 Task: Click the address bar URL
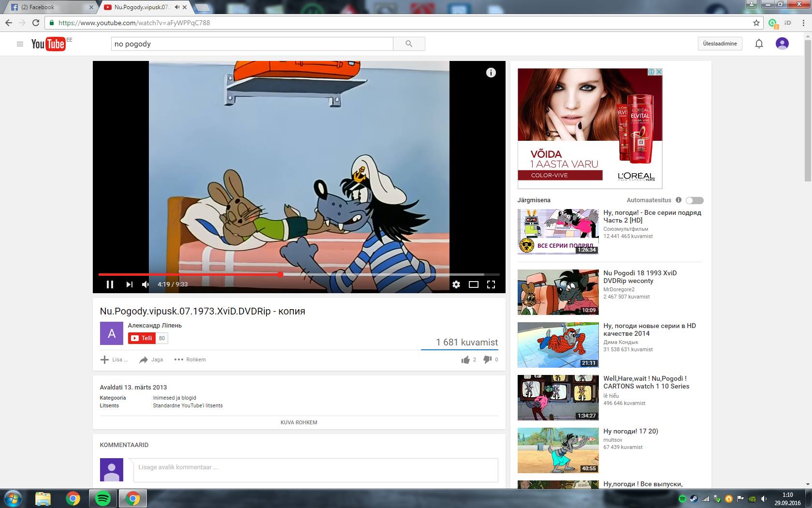[x=134, y=23]
